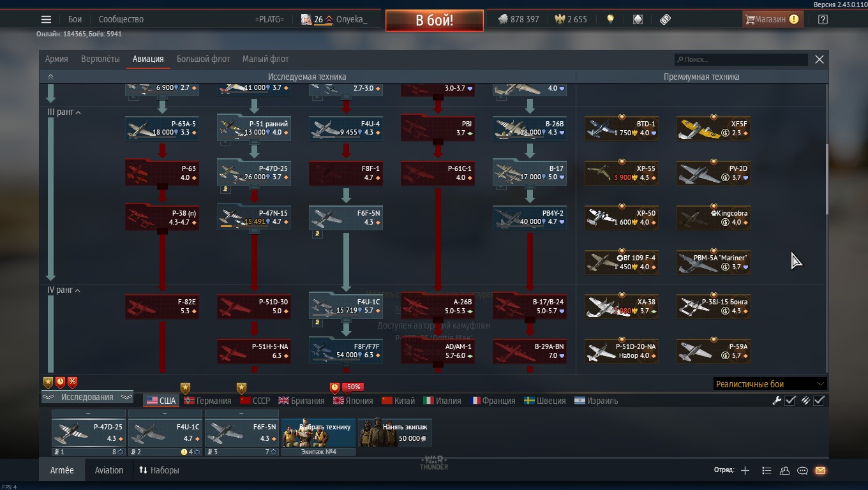Select F6F-5N crew slot 3

click(x=242, y=432)
